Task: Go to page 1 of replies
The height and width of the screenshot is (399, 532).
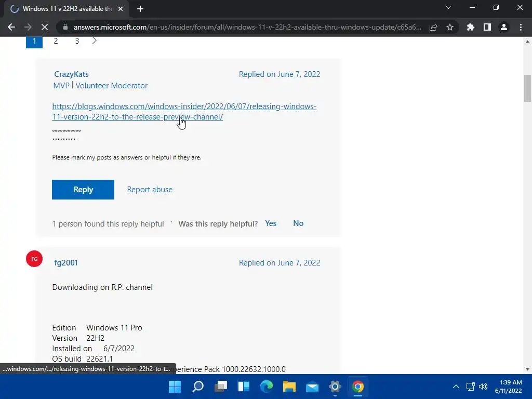Action: tap(34, 41)
